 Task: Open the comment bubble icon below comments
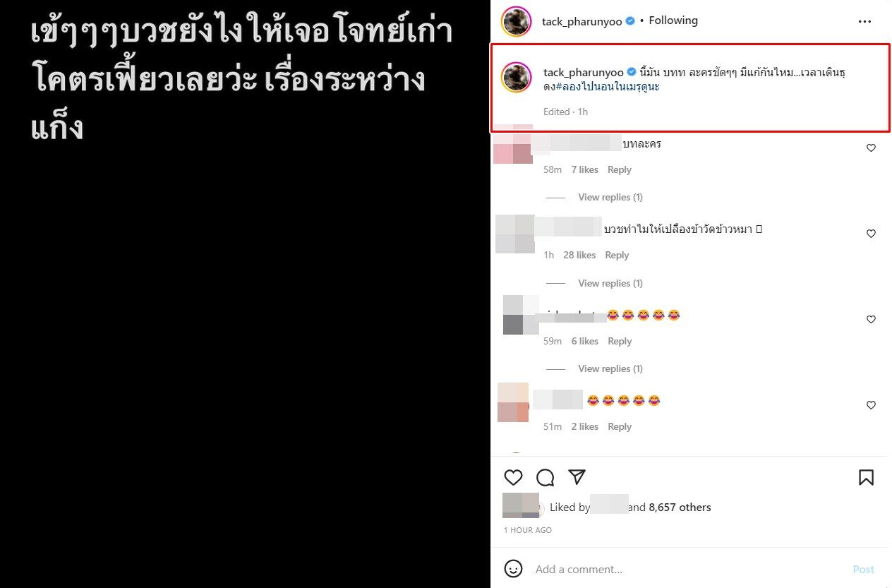[545, 478]
